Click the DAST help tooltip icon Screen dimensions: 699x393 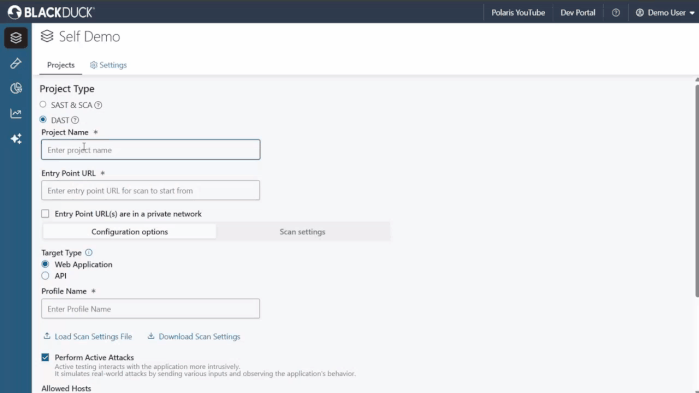75,120
